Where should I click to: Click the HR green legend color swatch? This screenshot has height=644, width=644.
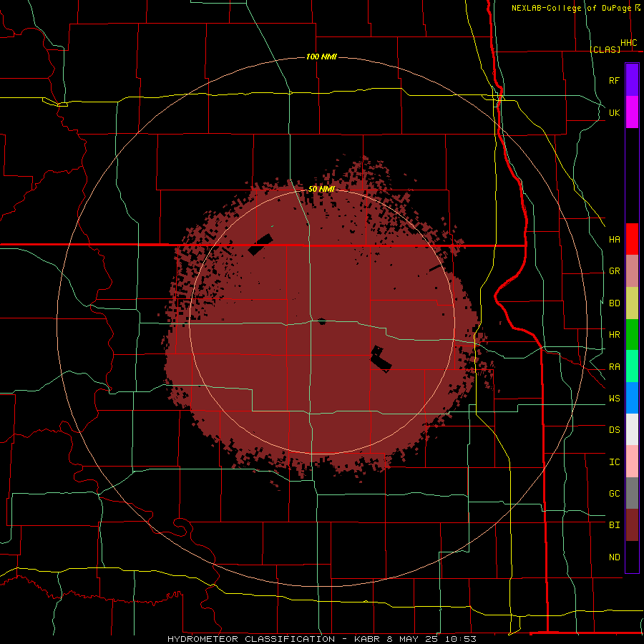click(x=632, y=335)
